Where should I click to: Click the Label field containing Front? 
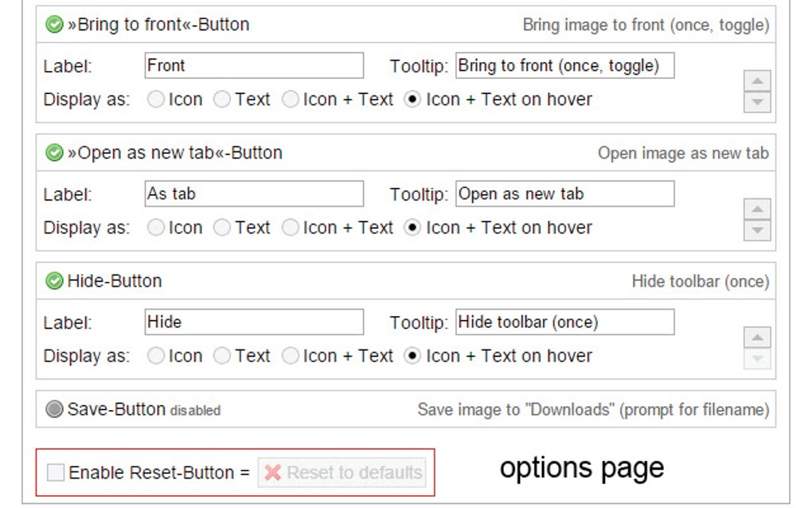pos(253,64)
